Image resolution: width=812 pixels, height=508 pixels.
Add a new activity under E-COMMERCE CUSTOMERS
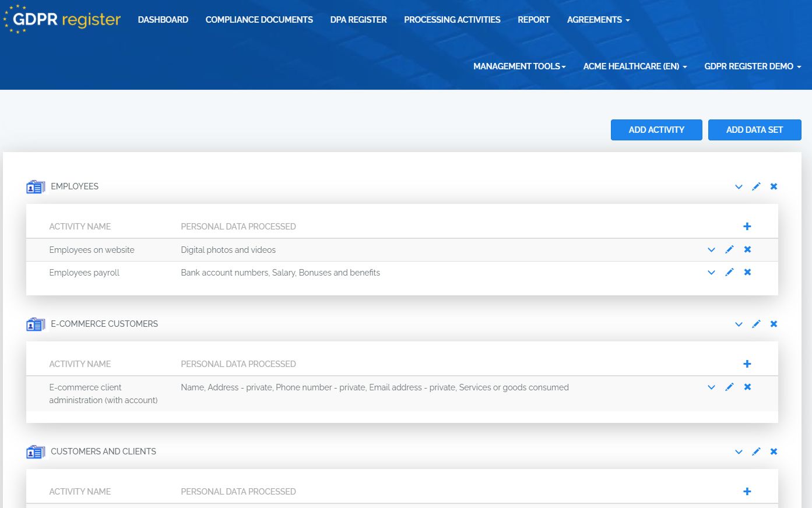point(747,364)
